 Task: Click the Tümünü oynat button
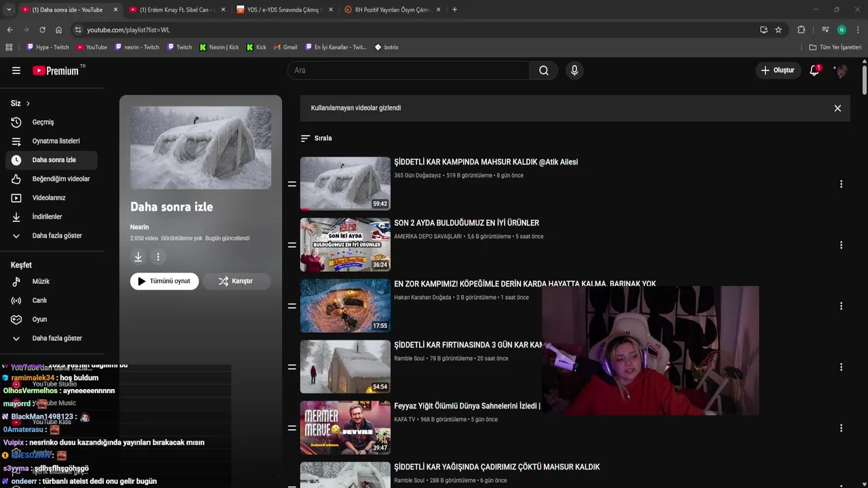click(164, 281)
